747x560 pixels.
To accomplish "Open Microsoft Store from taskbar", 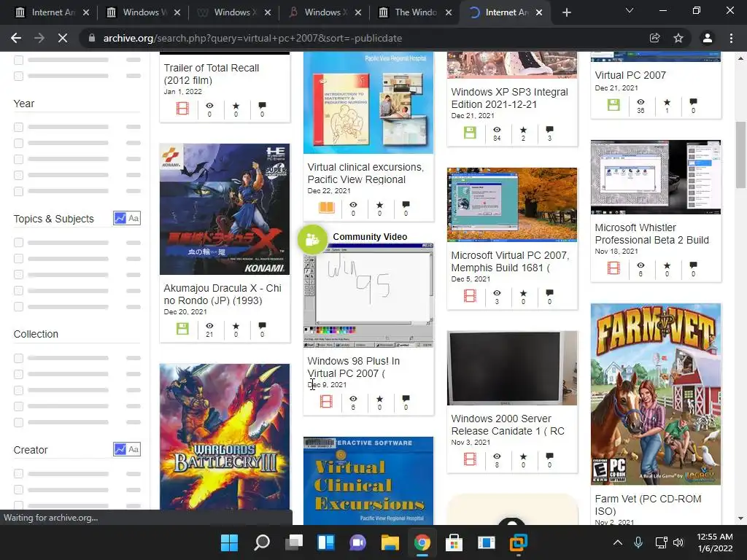I will pyautogui.click(x=454, y=542).
